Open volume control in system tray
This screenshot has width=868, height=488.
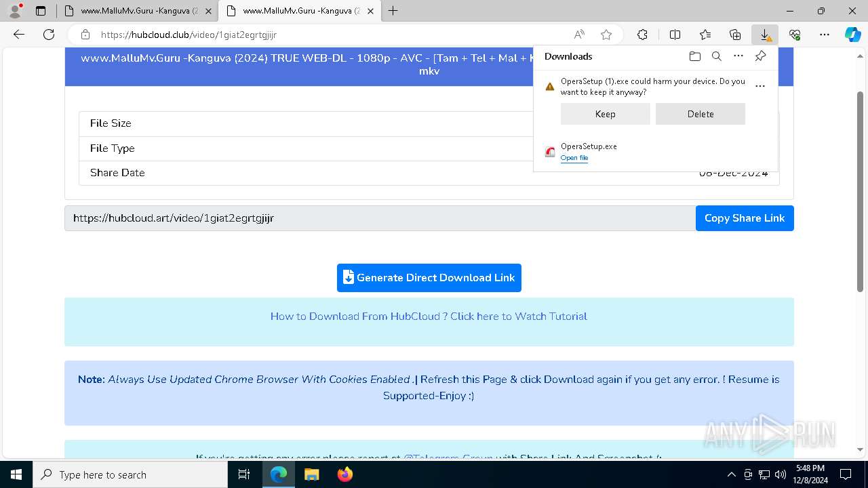pyautogui.click(x=781, y=474)
